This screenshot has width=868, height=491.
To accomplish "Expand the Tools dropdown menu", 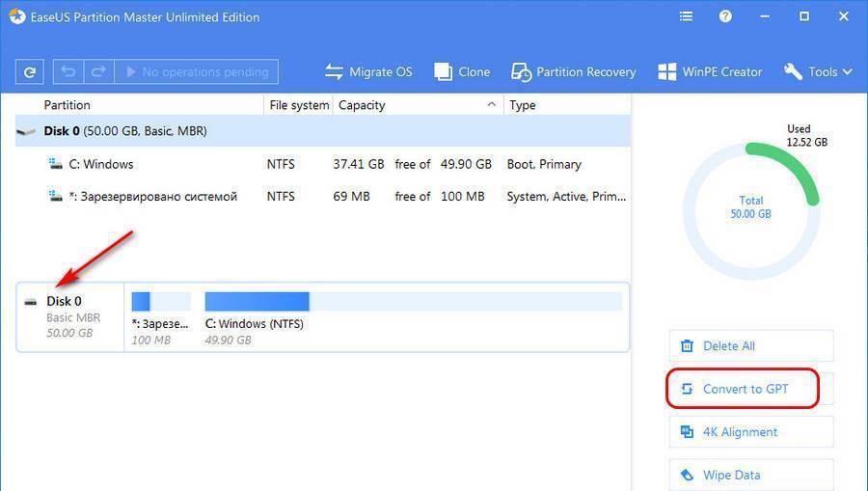I will tap(818, 71).
